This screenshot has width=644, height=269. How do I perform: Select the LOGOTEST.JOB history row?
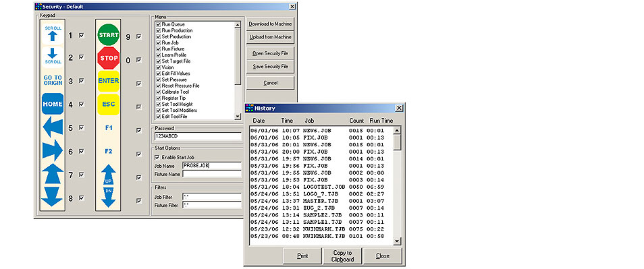pyautogui.click(x=321, y=187)
